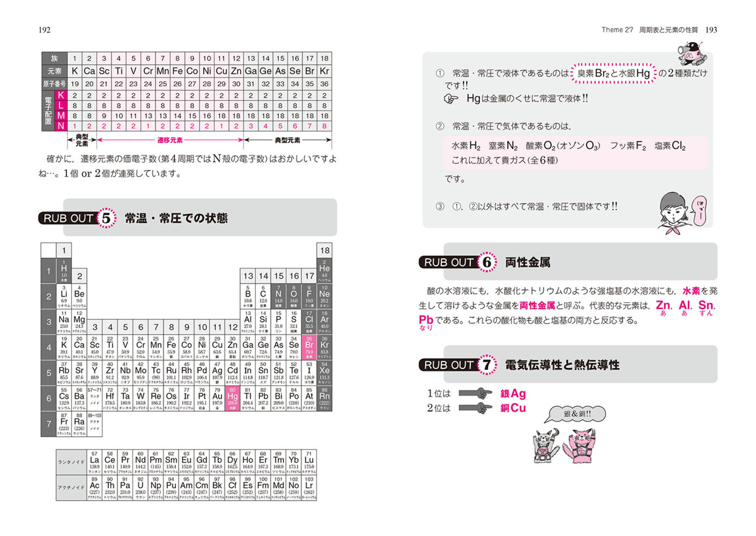Click the robot mascot illustration at top right
Image resolution: width=756 pixels, height=536 pixels.
tap(693, 53)
